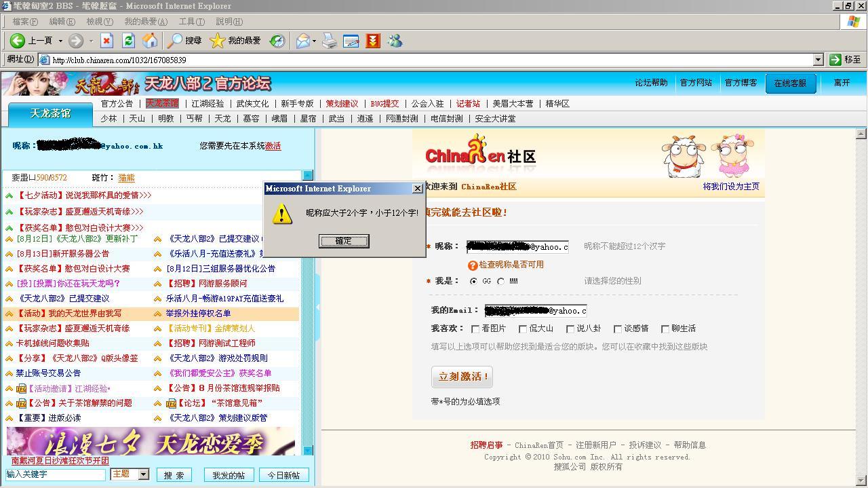Open the 搜尋 search magnifier

click(x=184, y=41)
